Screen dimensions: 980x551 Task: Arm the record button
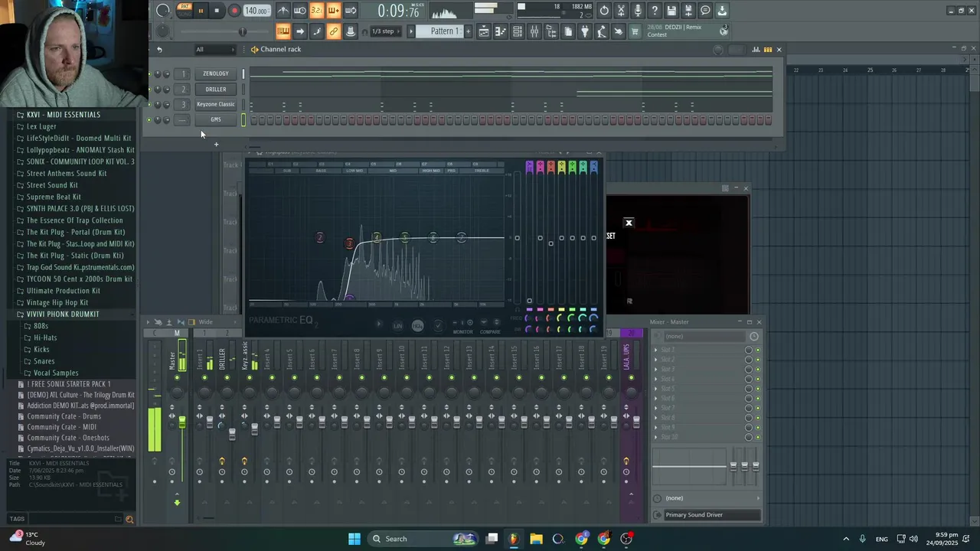(x=234, y=11)
